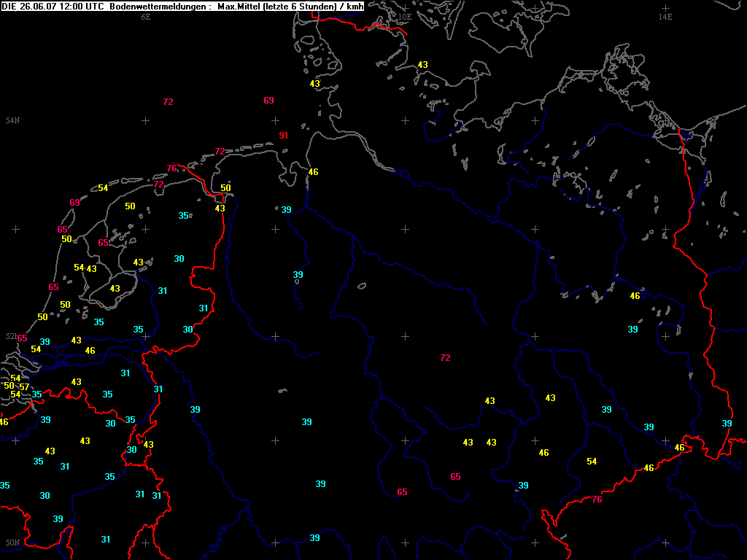
Task: Click the 50N latitude label
Action: click(x=12, y=542)
